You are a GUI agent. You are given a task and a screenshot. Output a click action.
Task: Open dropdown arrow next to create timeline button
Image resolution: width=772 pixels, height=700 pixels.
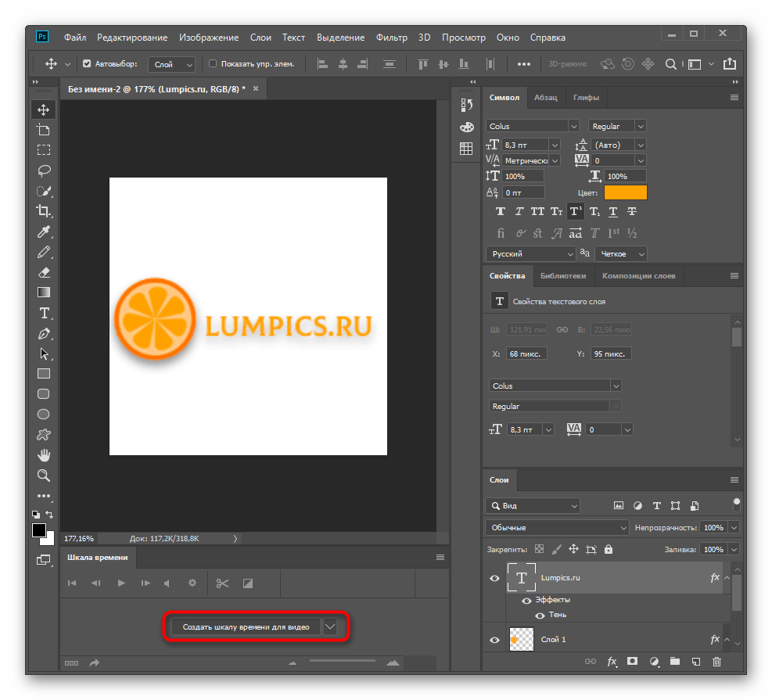pos(330,627)
